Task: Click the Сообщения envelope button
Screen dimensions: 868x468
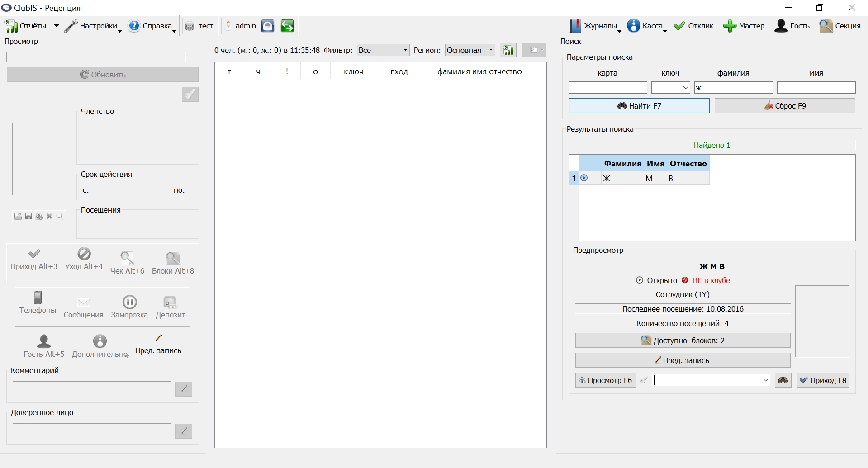Action: (84, 307)
